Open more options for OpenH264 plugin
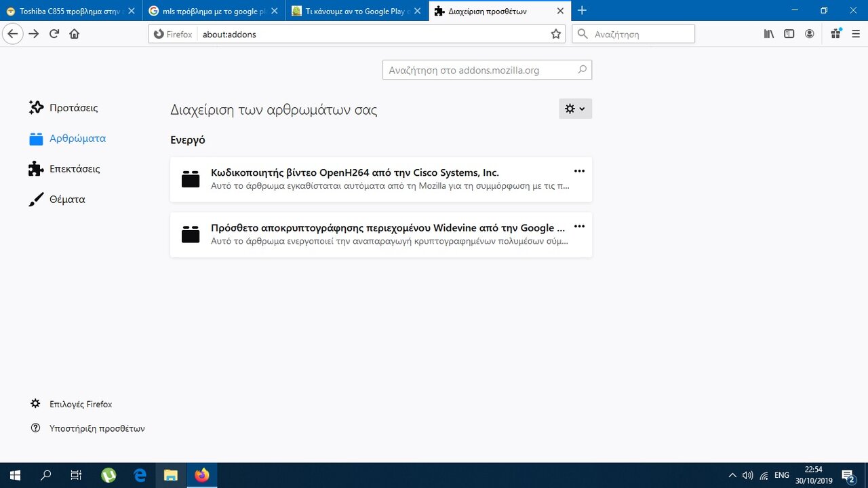The height and width of the screenshot is (488, 868). (x=579, y=171)
